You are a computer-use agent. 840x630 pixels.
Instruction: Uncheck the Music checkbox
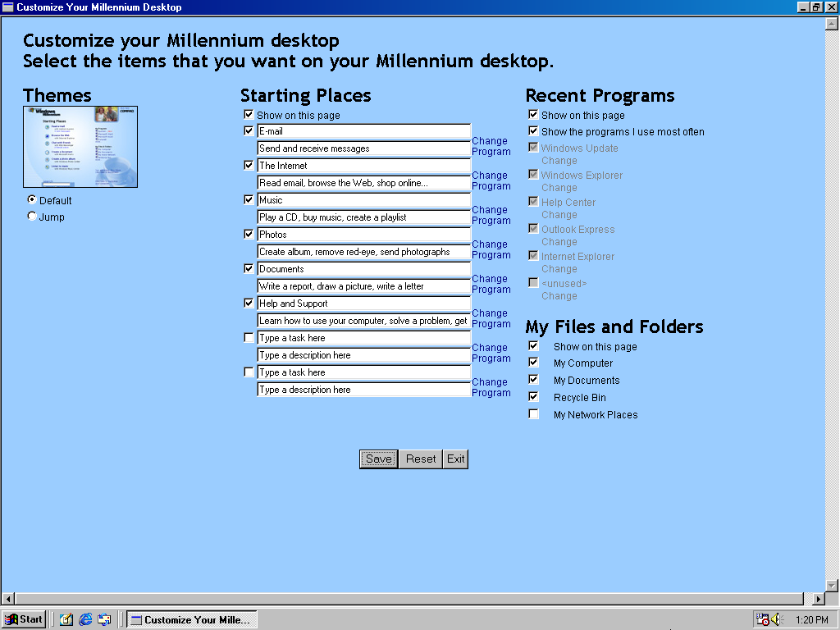249,199
